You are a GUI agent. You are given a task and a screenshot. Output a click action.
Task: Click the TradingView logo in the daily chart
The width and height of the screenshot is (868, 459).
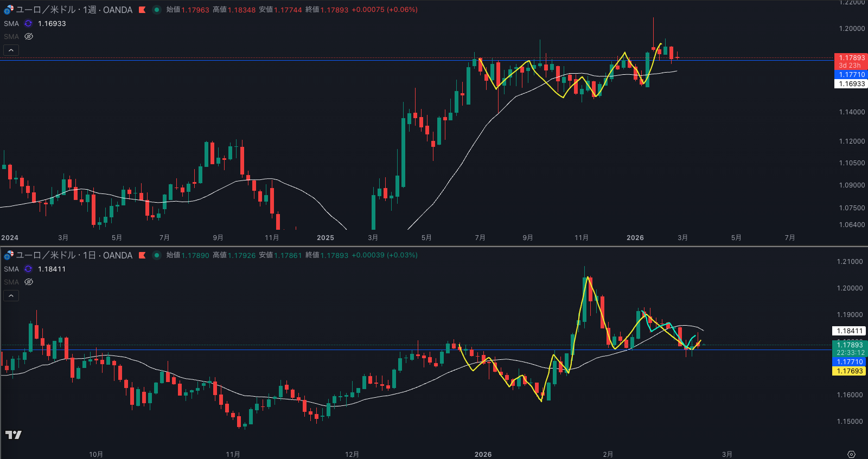point(14,435)
